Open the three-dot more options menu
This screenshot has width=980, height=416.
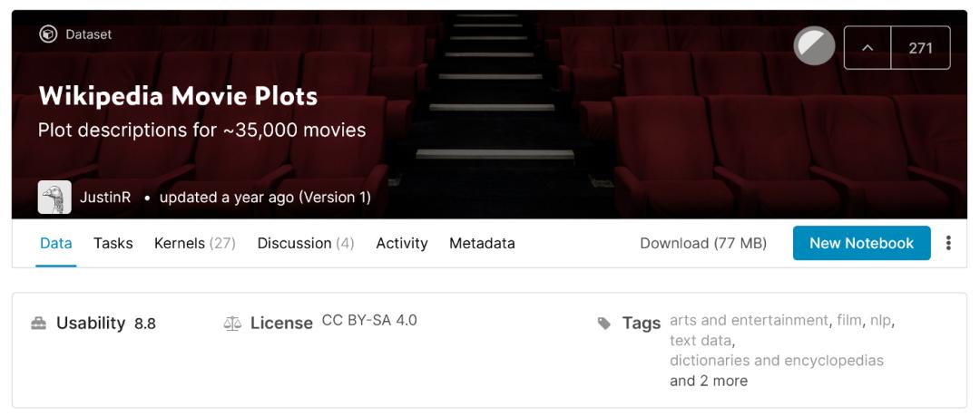point(948,243)
